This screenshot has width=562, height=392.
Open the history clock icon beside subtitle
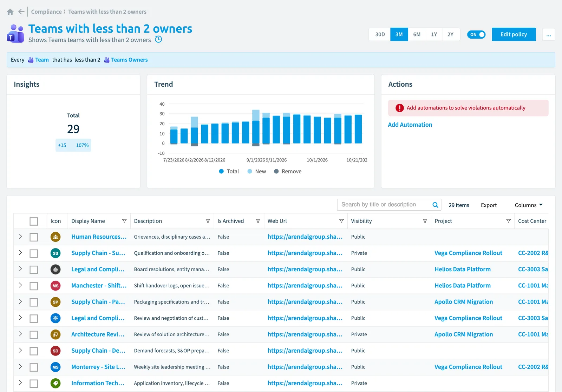point(158,39)
